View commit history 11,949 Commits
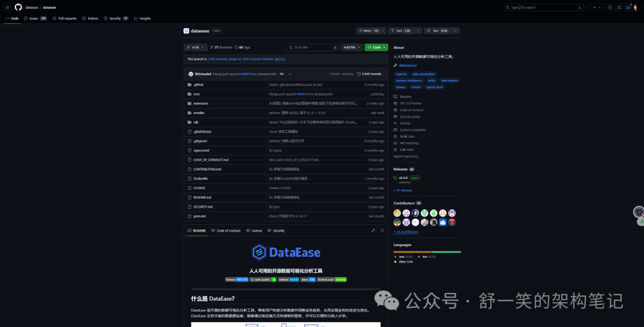The width and height of the screenshot is (644, 327). [x=369, y=74]
